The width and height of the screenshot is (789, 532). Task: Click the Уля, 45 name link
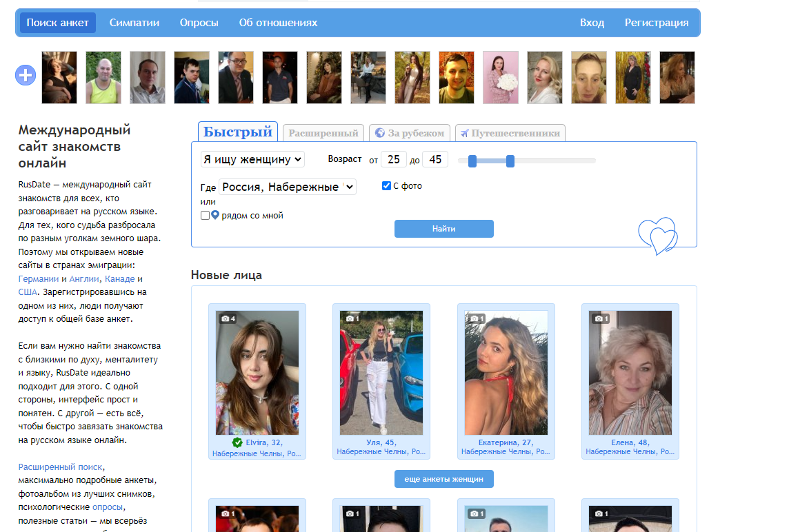pyautogui.click(x=381, y=442)
